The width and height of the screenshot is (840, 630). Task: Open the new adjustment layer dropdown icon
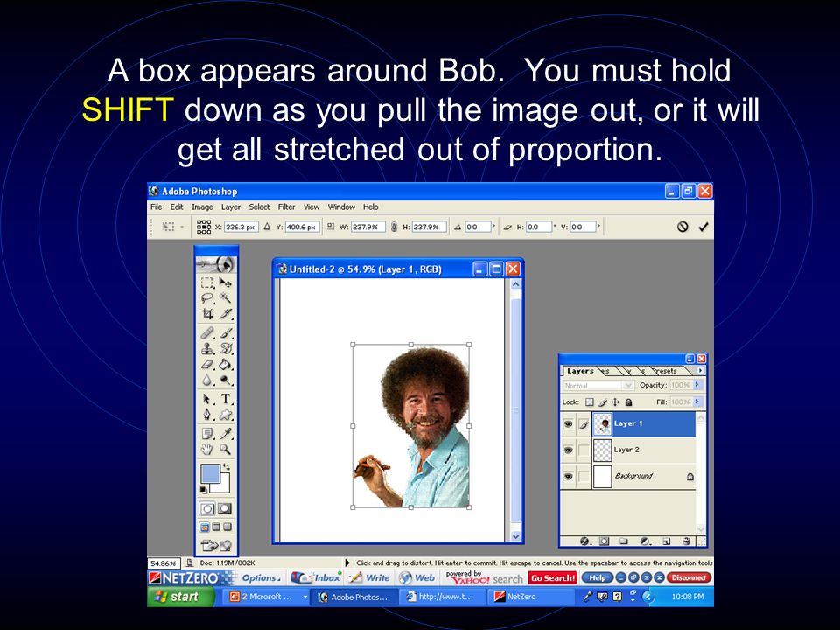pyautogui.click(x=646, y=541)
